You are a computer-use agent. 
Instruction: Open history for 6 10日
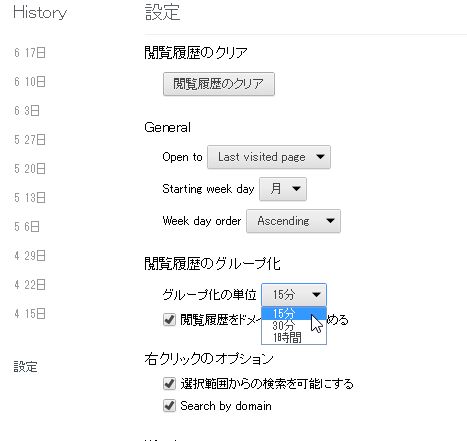tap(30, 82)
